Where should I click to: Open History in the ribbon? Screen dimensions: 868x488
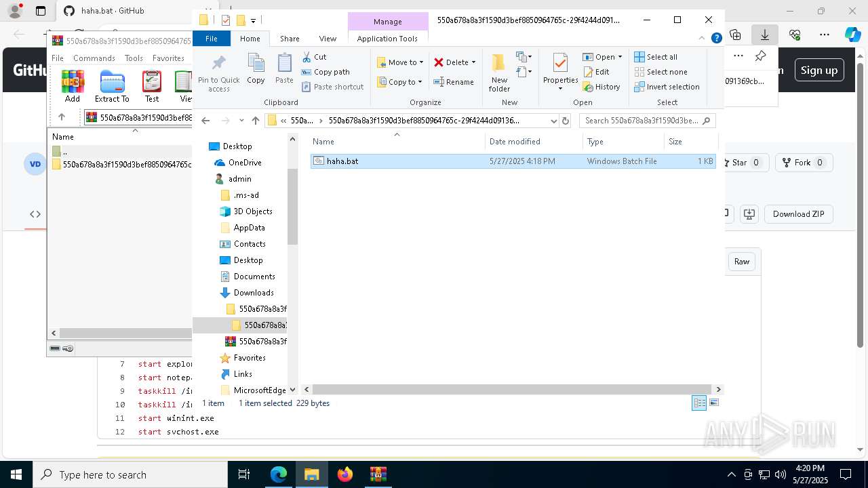coord(601,87)
